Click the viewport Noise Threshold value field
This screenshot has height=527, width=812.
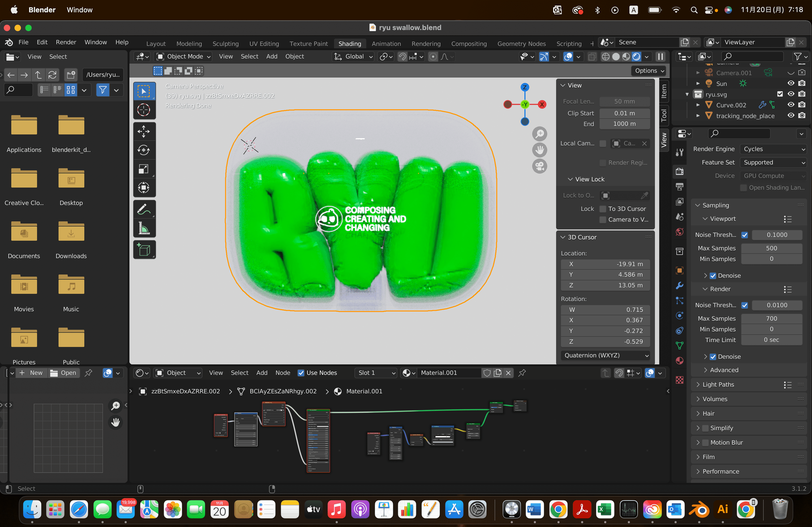777,235
